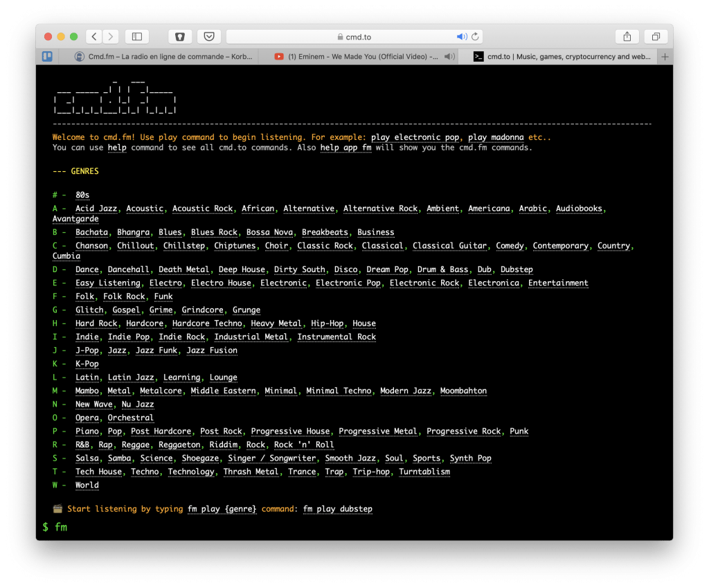Open a new tab with plus icon
Screen dimensions: 709x588
click(665, 57)
